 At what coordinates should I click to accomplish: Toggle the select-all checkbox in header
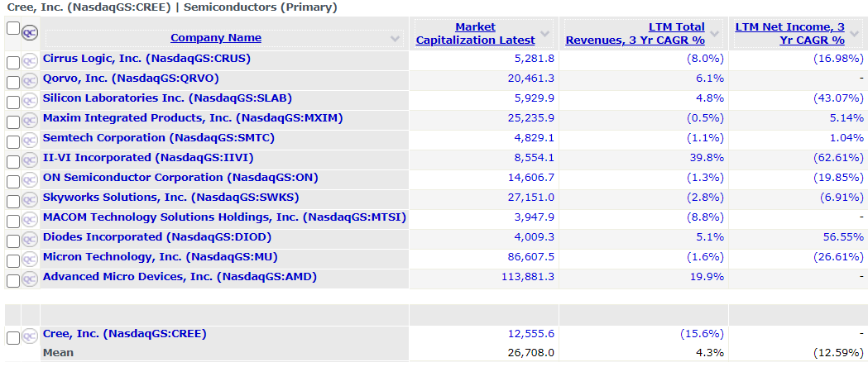(x=12, y=27)
